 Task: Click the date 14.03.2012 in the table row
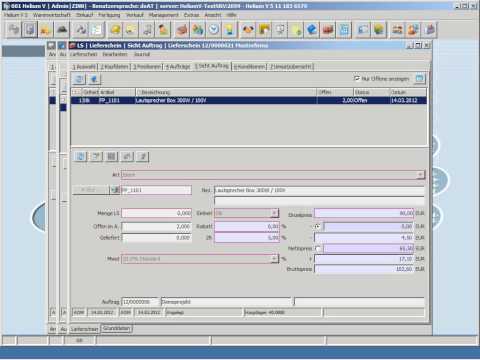pyautogui.click(x=404, y=100)
